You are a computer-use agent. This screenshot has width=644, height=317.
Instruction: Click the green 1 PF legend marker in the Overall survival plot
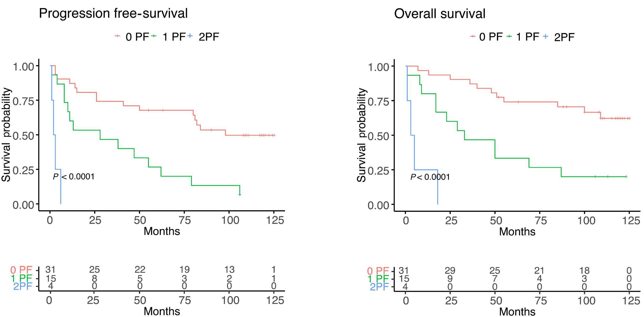(509, 36)
